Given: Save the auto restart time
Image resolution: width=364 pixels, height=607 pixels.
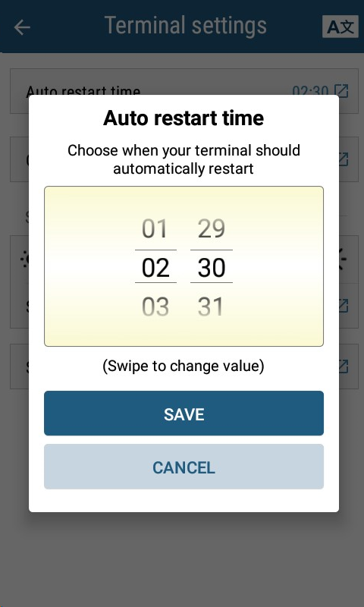Looking at the screenshot, I should 184,414.
